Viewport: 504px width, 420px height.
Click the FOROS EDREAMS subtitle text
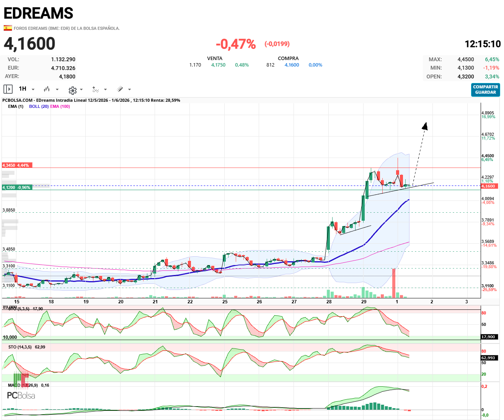pyautogui.click(x=67, y=28)
